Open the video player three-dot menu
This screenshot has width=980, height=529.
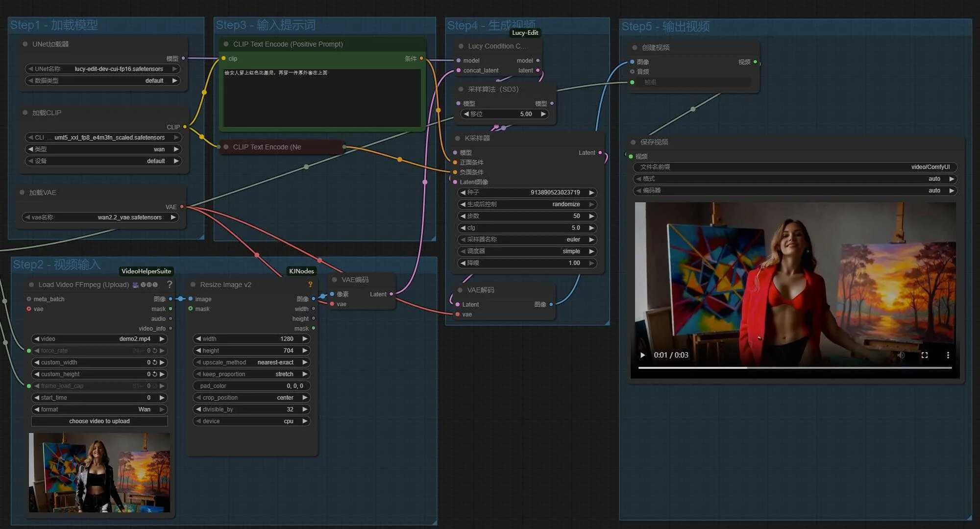[x=948, y=355]
